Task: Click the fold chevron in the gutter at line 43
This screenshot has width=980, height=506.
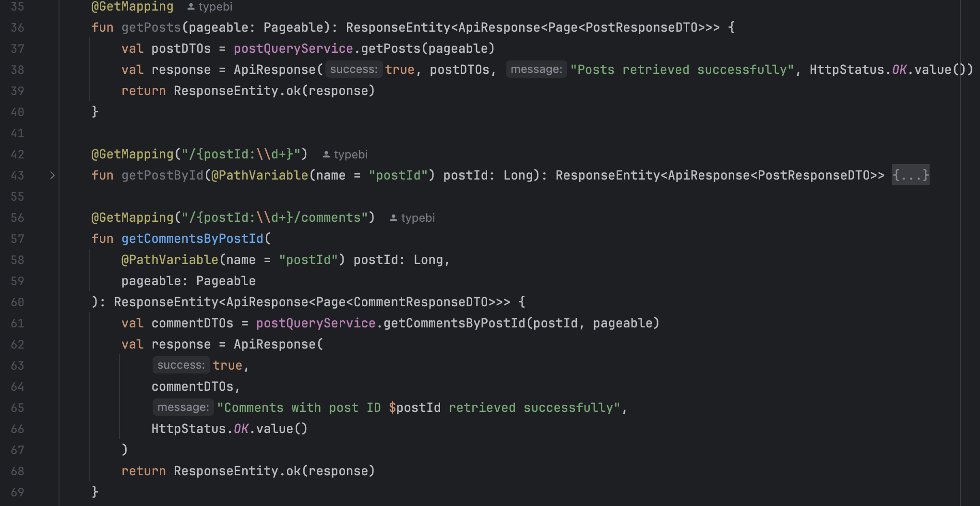Action: (x=51, y=175)
